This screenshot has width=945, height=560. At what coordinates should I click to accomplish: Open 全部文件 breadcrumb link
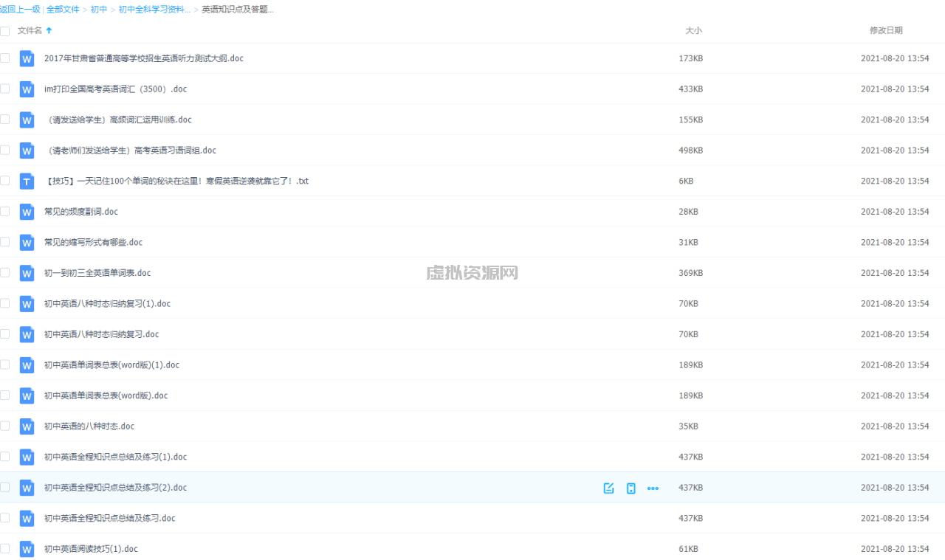pyautogui.click(x=63, y=10)
